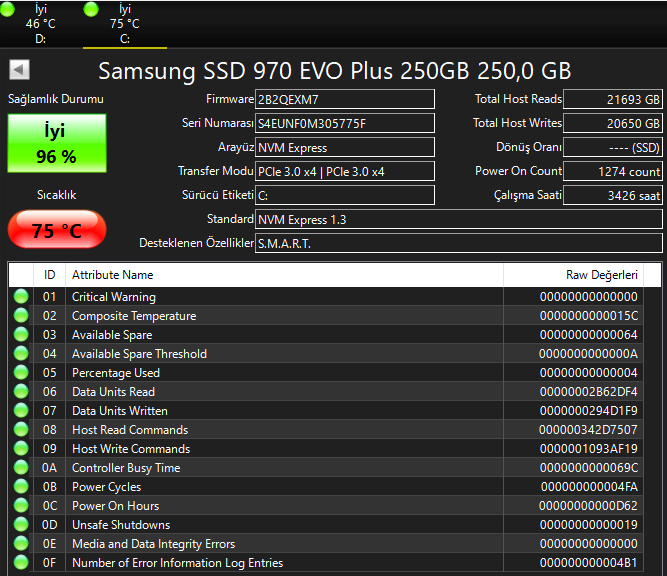This screenshot has width=667, height=576.
Task: Select Number of Error Information Log Entries name
Action: point(177,563)
